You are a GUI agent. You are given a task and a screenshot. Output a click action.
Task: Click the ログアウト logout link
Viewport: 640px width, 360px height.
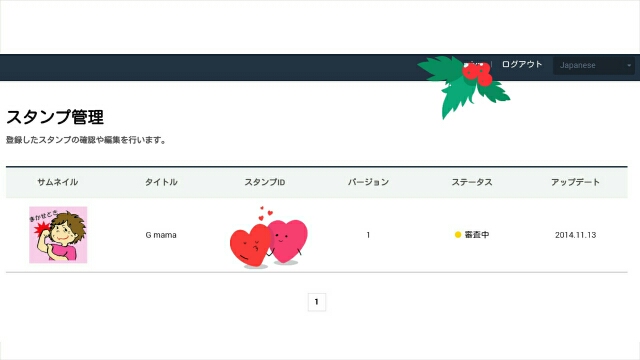522,64
